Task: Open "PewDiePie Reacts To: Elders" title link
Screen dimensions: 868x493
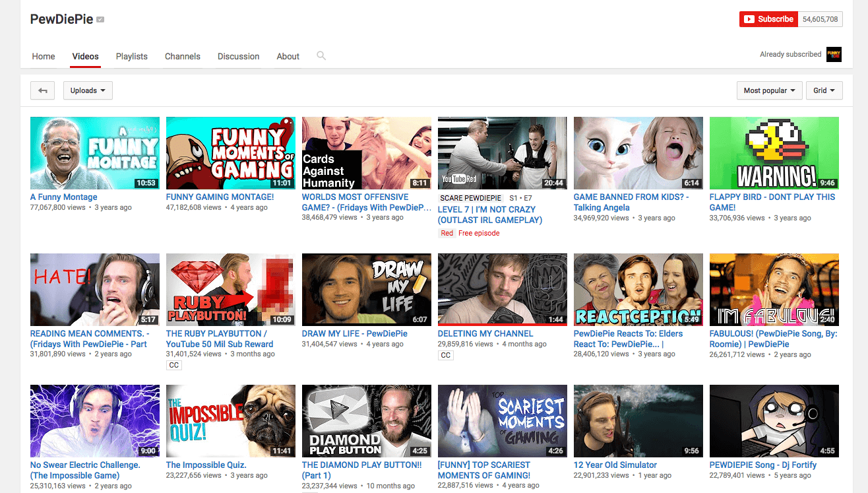Action: (629, 339)
